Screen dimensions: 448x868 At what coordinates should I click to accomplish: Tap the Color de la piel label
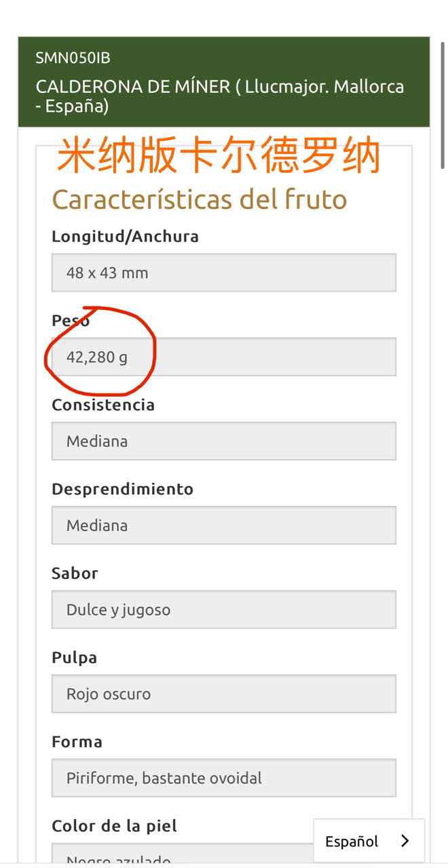114,826
